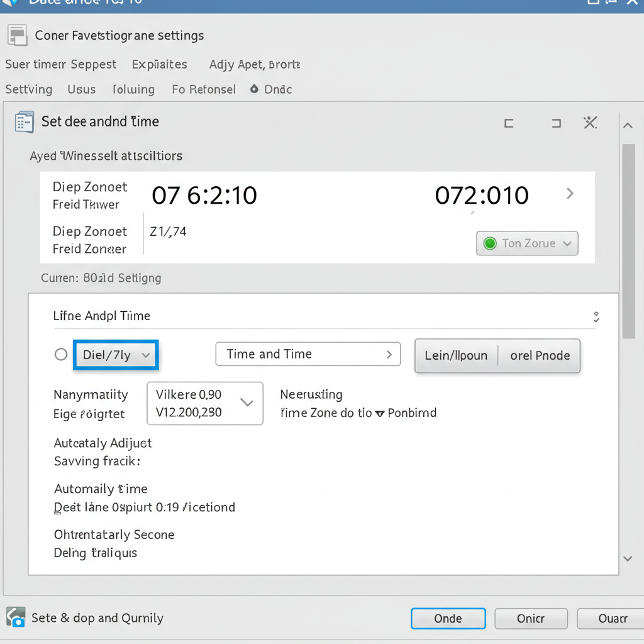Click the Autcataly Adijuet text

pos(103,443)
